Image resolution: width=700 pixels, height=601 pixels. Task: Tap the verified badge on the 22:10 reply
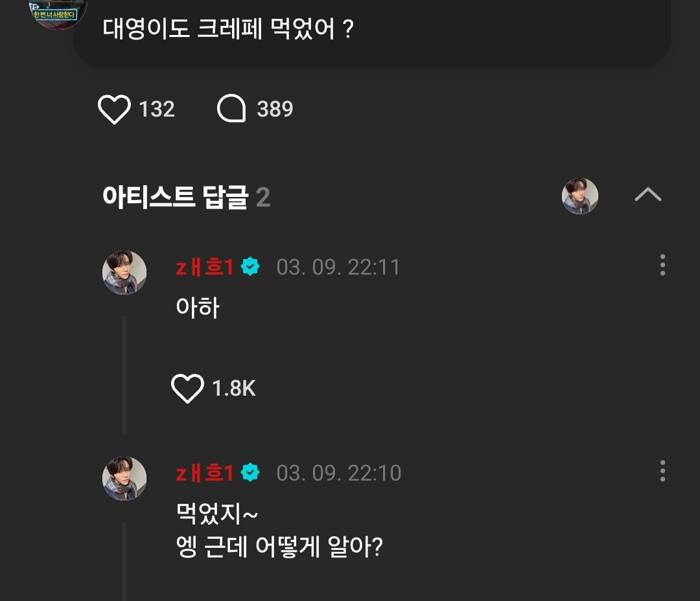click(x=250, y=473)
